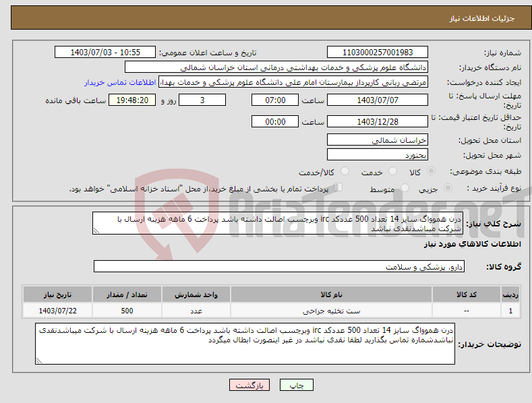Click the validity time field 00:00
The image size is (532, 403).
click(x=275, y=121)
